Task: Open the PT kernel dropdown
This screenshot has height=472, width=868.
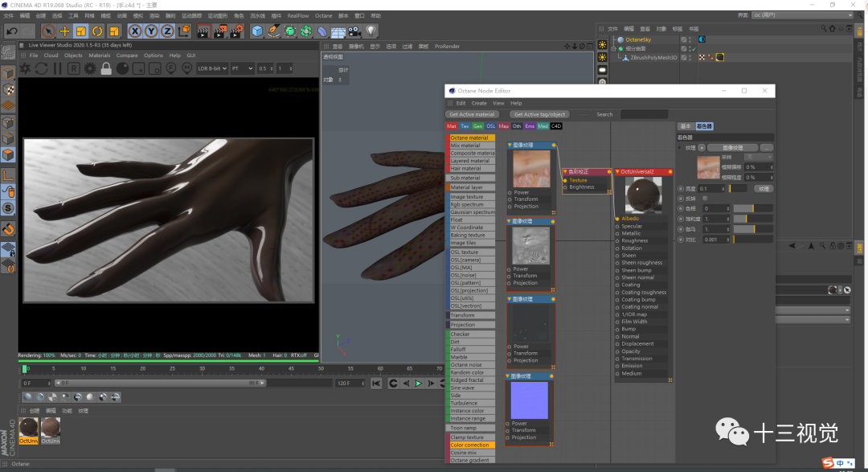Action: (x=242, y=68)
